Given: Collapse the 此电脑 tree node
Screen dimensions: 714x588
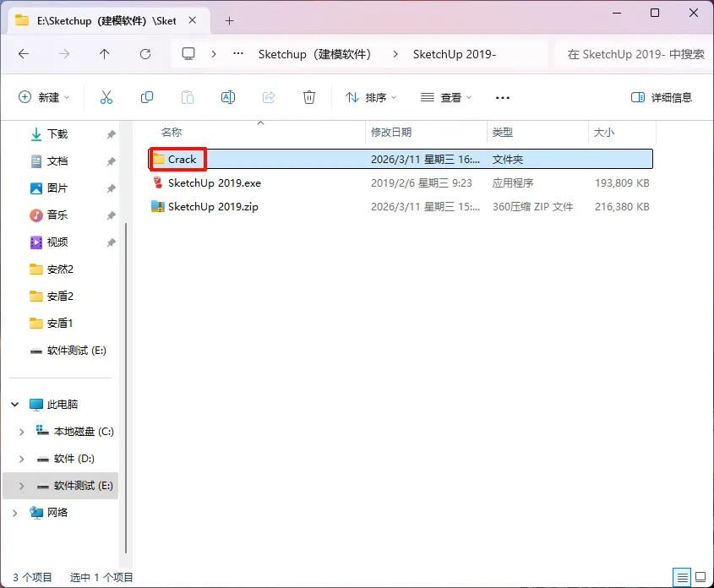Looking at the screenshot, I should [15, 404].
